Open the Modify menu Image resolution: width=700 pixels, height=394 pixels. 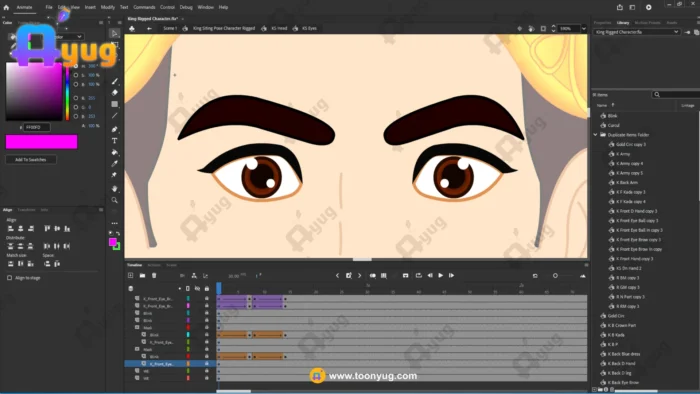108,7
